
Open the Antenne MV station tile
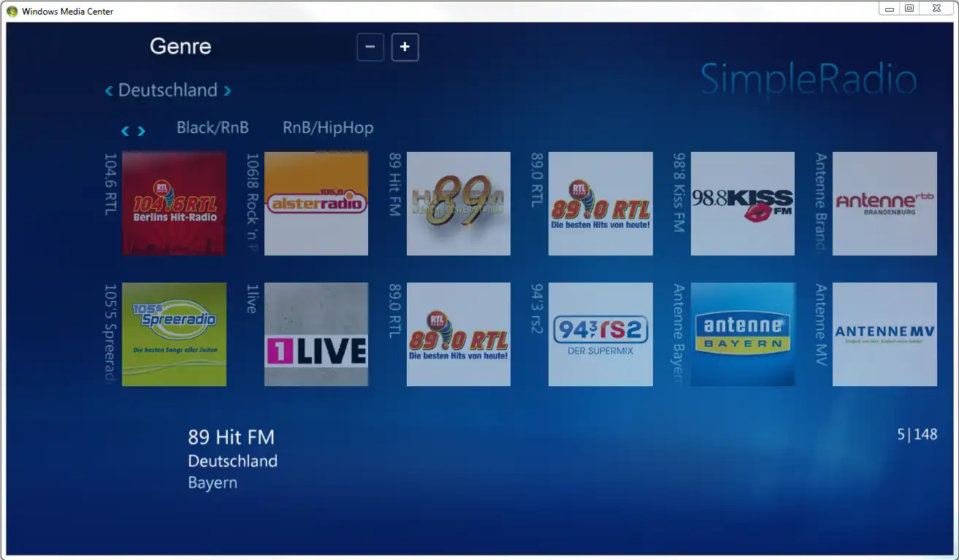(x=885, y=334)
